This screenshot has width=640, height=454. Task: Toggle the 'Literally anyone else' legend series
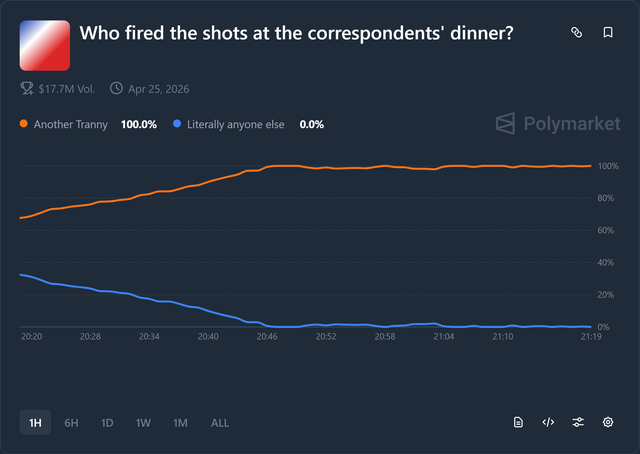tap(236, 125)
